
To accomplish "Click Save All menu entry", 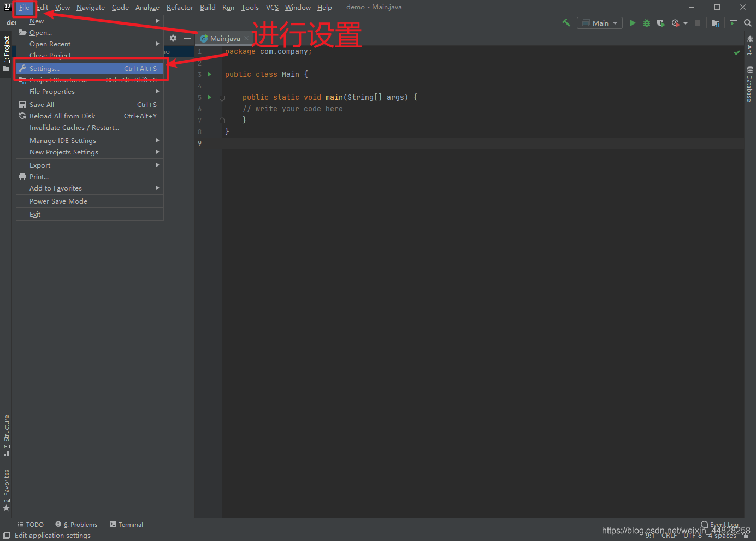I will pos(90,105).
